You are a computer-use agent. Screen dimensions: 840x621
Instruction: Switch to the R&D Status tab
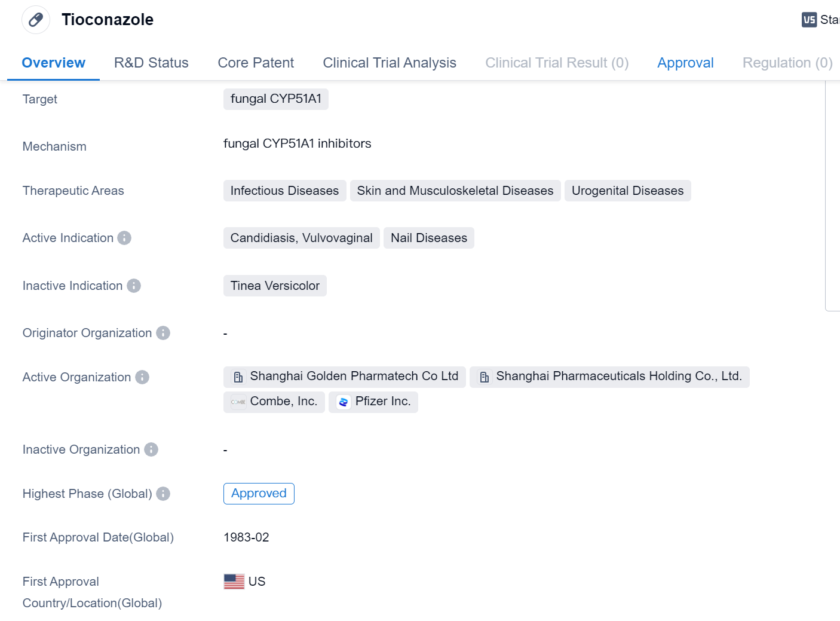click(151, 63)
